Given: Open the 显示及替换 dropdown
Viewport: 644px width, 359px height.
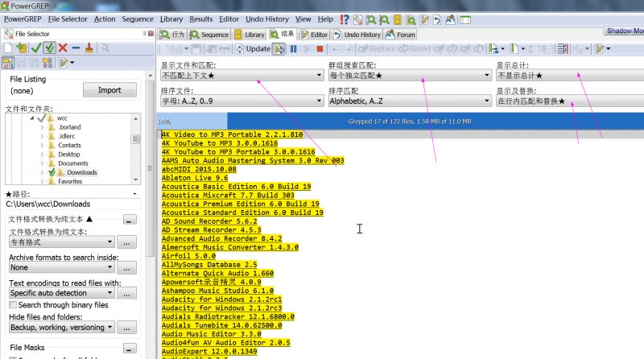Looking at the screenshot, I should [x=570, y=101].
